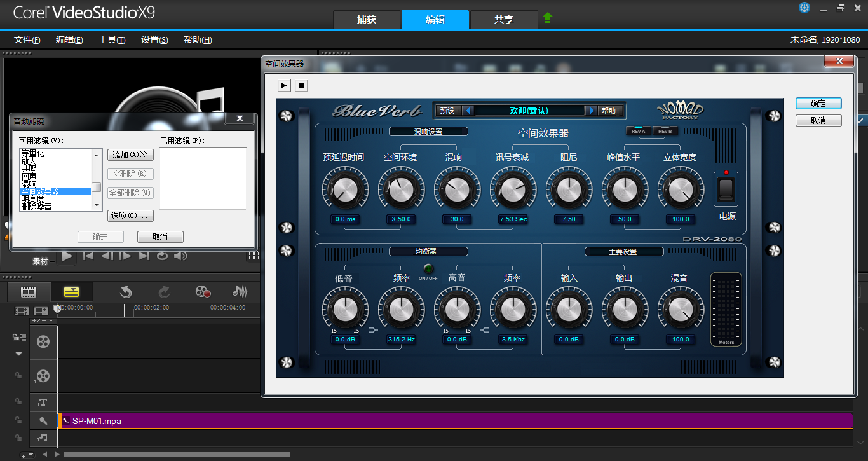Click the 3.5 Khz frequency value field
Screen dimensions: 868x461
coord(513,340)
